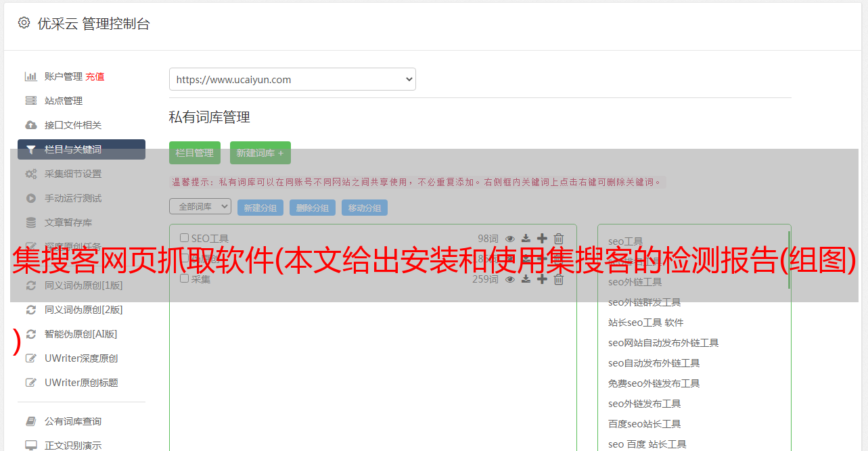Download the SEO工具 library via download icon
This screenshot has height=451, width=868.
(x=526, y=239)
